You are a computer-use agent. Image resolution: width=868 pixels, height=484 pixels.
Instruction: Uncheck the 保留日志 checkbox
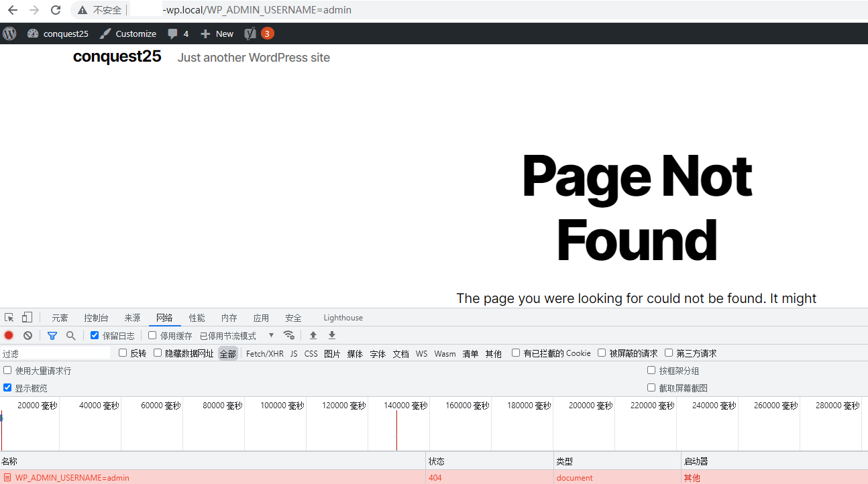pos(95,335)
